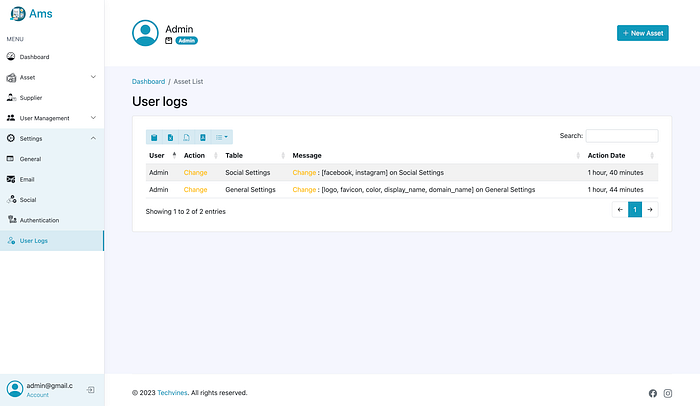This screenshot has height=406, width=700.
Task: Sort by the Action Date column
Action: pos(621,155)
